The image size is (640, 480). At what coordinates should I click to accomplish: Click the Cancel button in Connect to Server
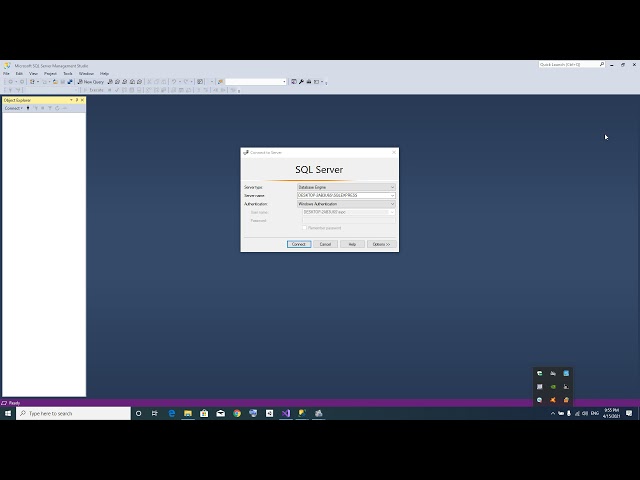[x=325, y=244]
